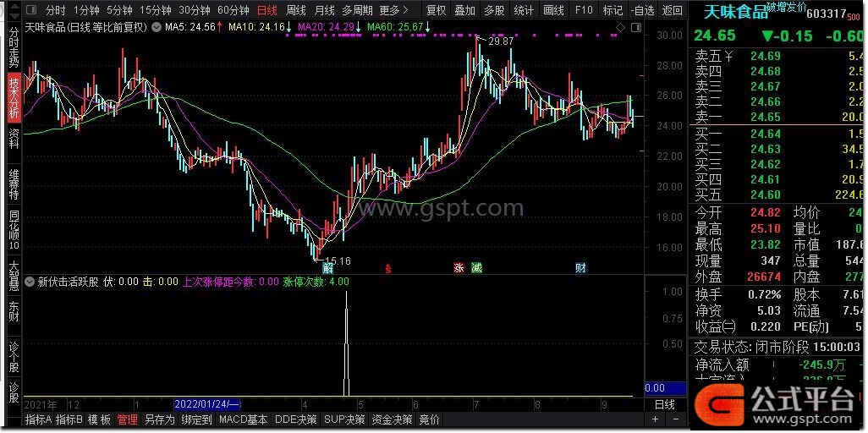Switch to 15分钟 period
The image size is (868, 433).
tap(156, 10)
